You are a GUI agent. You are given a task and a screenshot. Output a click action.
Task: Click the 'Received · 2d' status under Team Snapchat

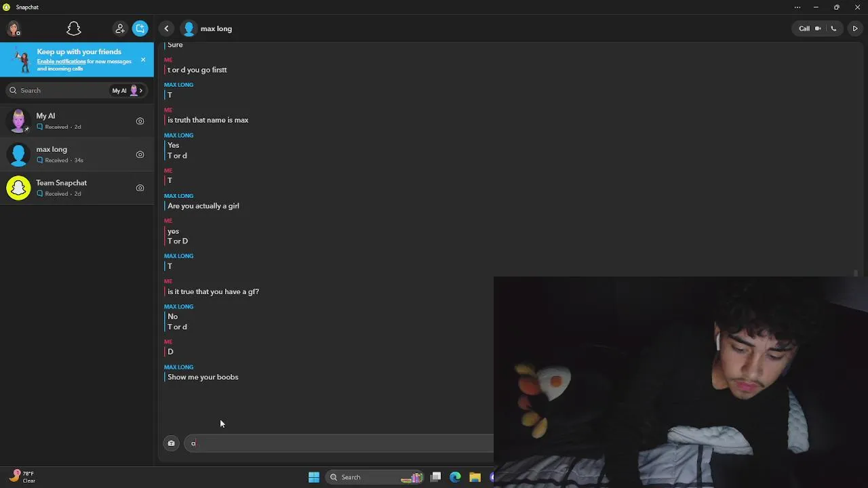pos(59,194)
